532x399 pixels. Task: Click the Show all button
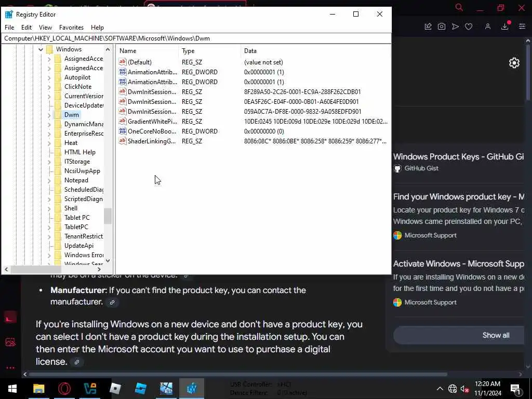click(459, 335)
